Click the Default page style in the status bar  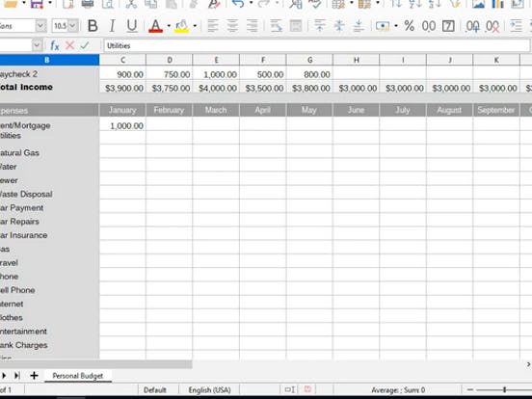[x=155, y=389]
